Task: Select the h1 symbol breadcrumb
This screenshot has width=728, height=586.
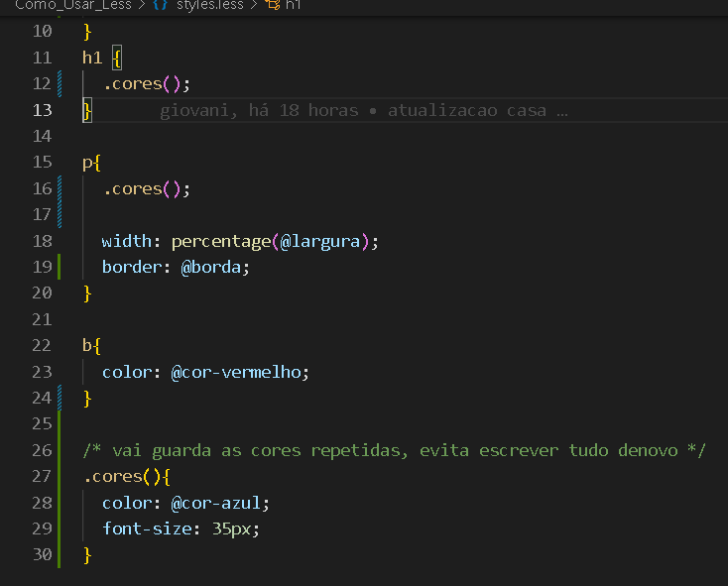Action: click(293, 5)
